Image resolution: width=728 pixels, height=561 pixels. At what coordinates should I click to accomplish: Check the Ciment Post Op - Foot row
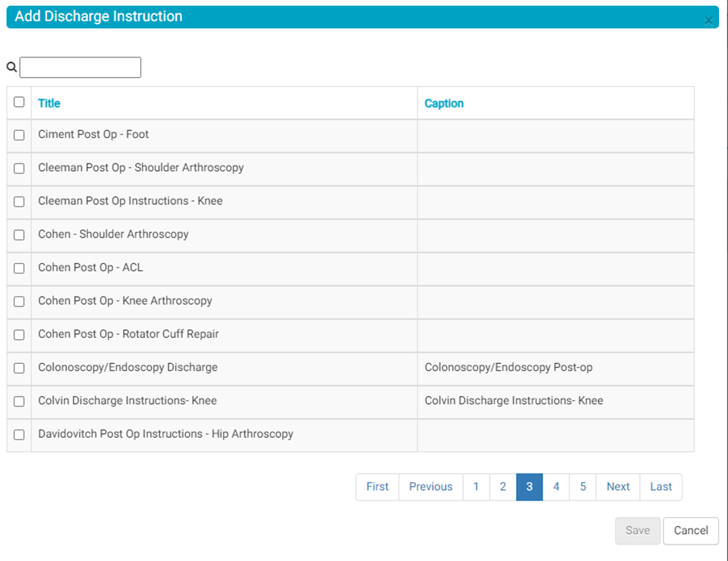(19, 135)
